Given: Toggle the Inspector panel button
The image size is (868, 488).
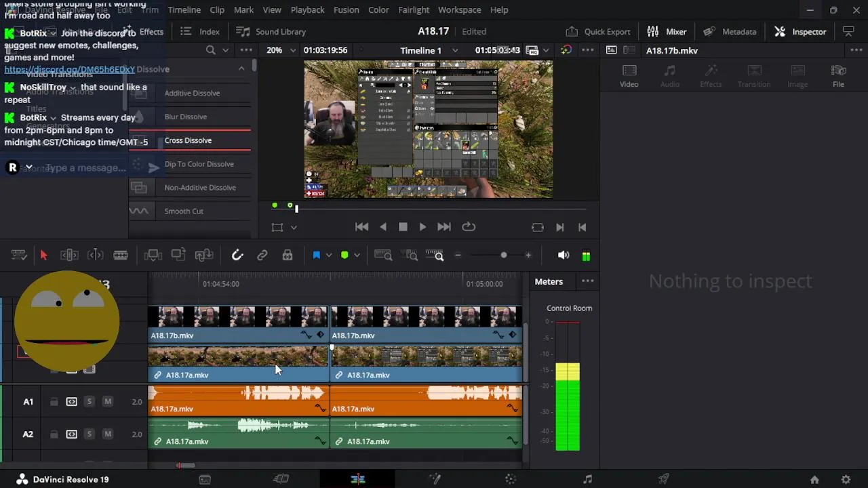Looking at the screenshot, I should 800,31.
